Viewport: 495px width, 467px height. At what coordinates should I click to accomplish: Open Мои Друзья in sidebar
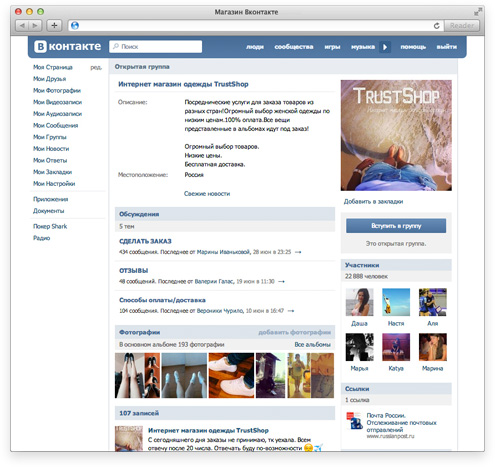coord(49,79)
